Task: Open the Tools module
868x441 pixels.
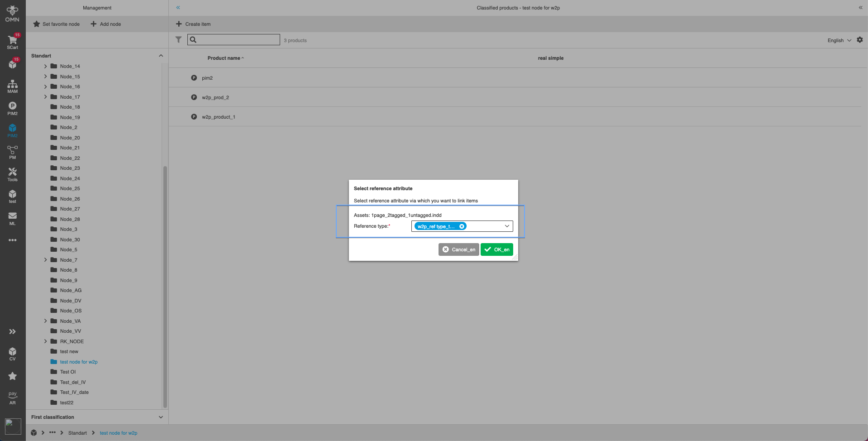Action: (x=12, y=173)
